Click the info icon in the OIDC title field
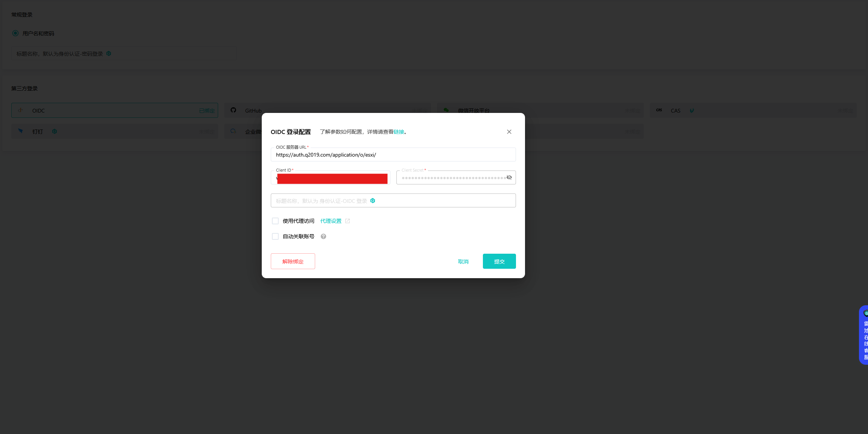 [373, 201]
